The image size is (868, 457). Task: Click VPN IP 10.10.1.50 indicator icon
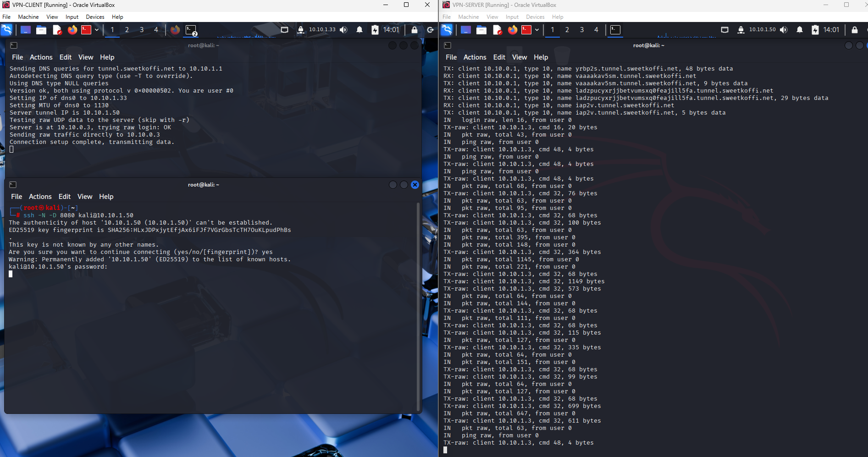click(741, 30)
